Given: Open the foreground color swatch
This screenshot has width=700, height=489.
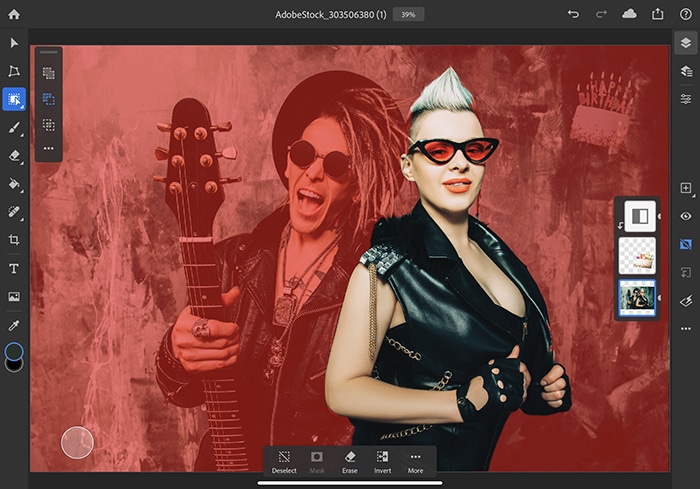Looking at the screenshot, I should (14, 351).
